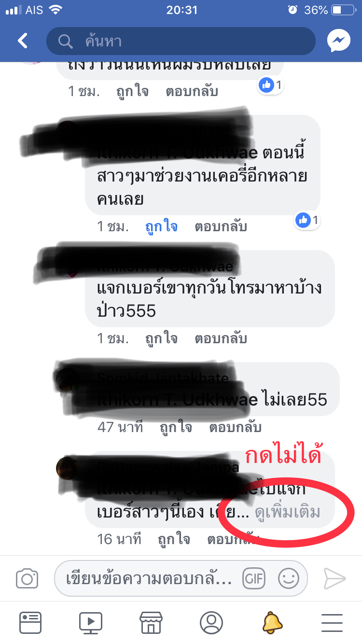Viewport: 362px width, 644px height.
Task: Open the Profile tab icon
Action: click(x=211, y=623)
